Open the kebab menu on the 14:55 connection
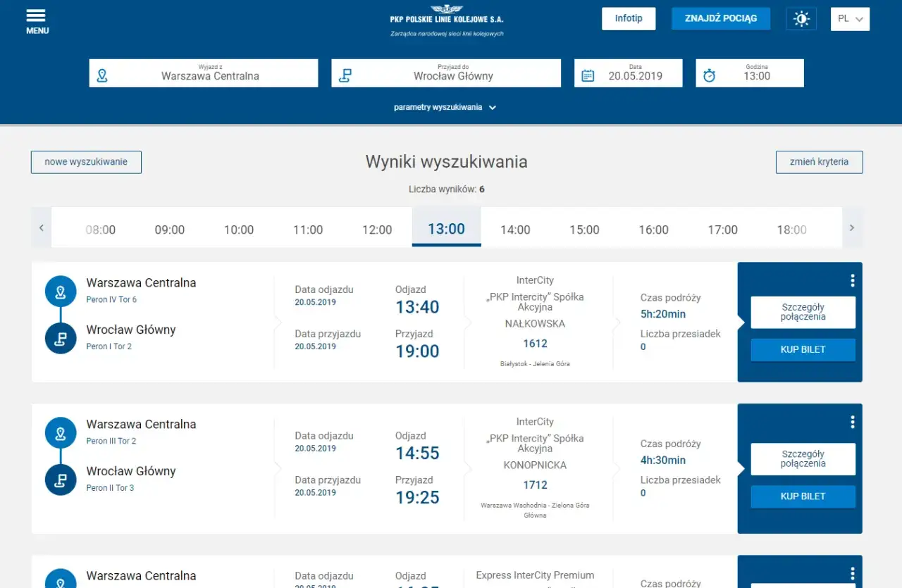This screenshot has width=902, height=588. (851, 421)
